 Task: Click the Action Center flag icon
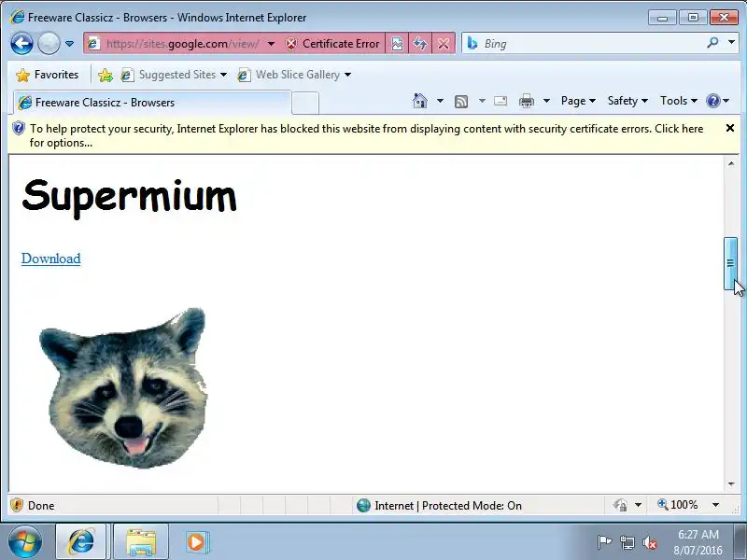point(604,542)
